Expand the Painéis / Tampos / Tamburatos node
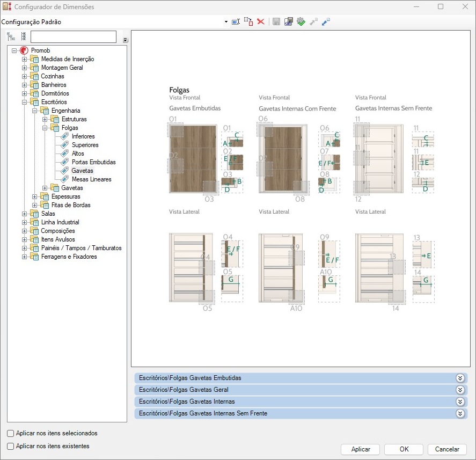The height and width of the screenshot is (460, 476). [x=24, y=248]
